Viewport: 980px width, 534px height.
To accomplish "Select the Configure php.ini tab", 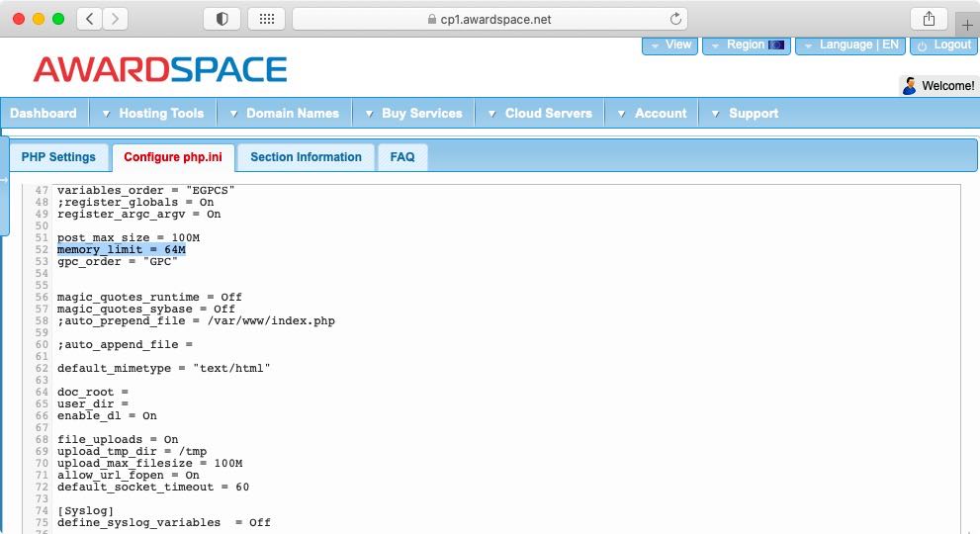I will [x=173, y=157].
